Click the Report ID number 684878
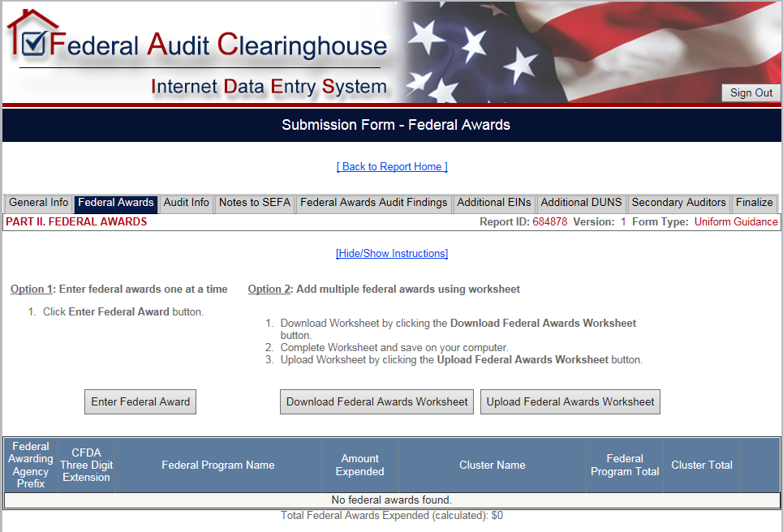The image size is (783, 532). tap(550, 222)
